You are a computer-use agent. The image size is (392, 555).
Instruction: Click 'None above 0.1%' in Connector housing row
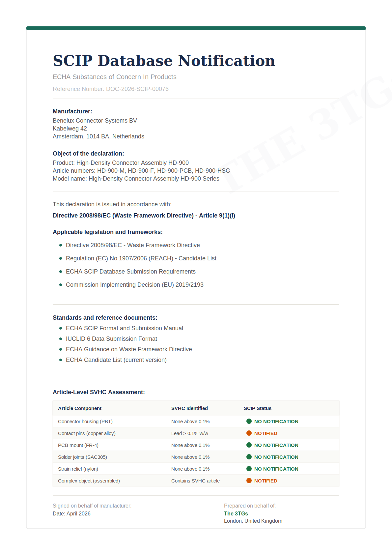pos(190,422)
